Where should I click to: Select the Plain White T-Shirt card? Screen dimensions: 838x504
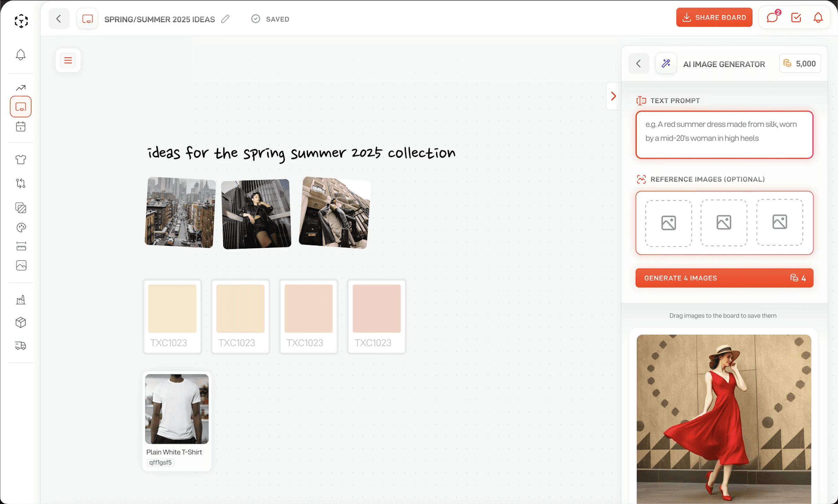(177, 421)
